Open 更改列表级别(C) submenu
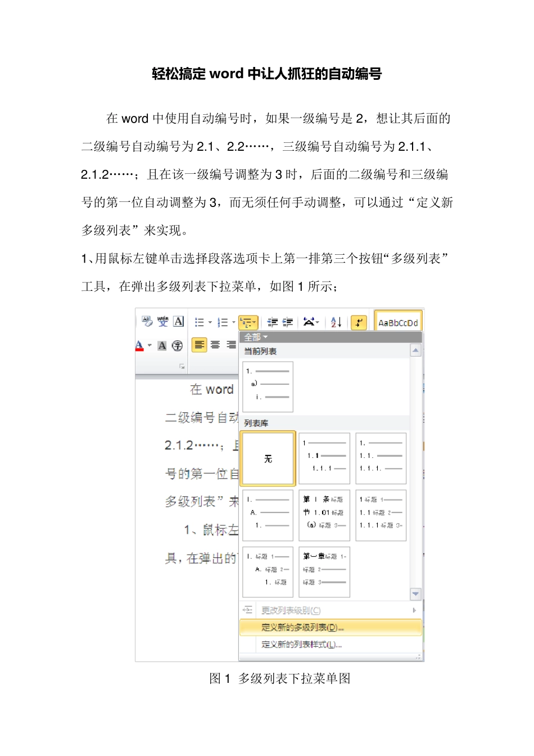Viewport: 534px width, 756px height. click(x=331, y=610)
